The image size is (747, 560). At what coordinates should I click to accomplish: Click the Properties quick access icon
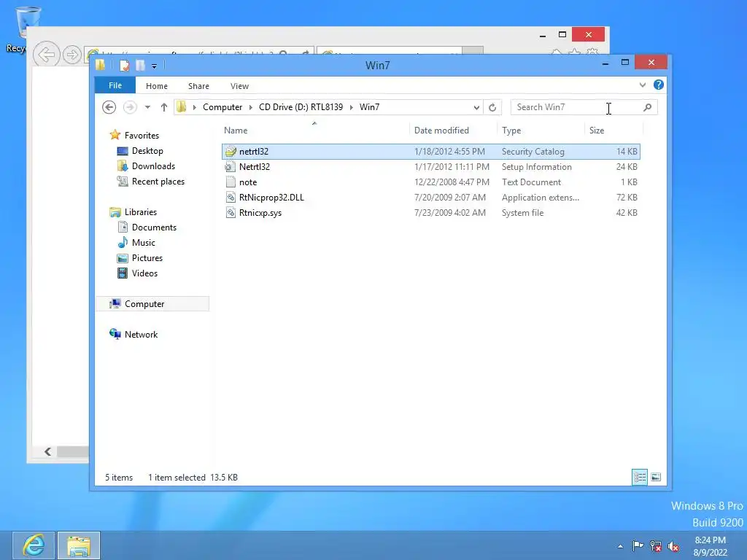pos(124,65)
